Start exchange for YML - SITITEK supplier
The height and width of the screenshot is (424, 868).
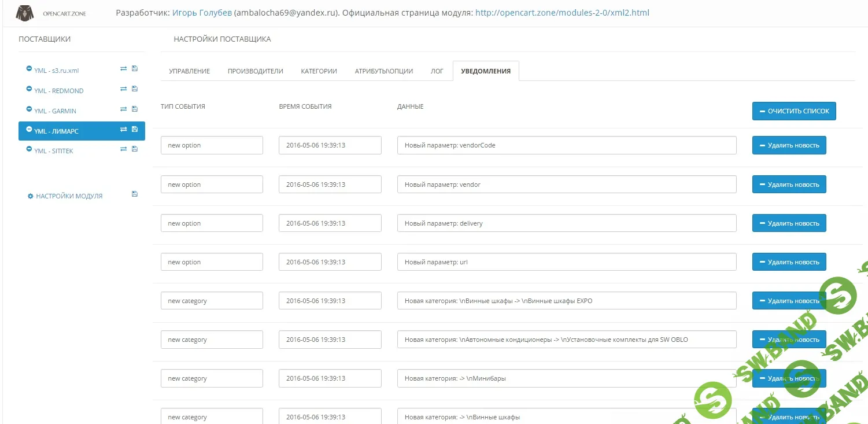coord(123,148)
